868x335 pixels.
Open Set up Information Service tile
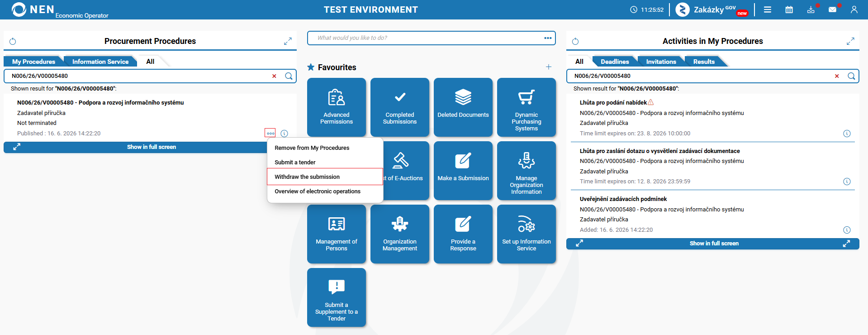[526, 234]
